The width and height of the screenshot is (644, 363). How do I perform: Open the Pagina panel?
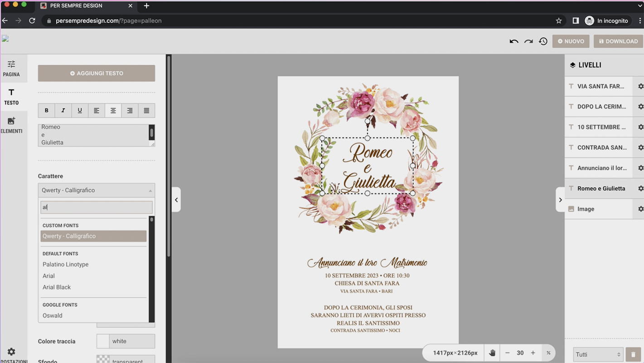(11, 68)
